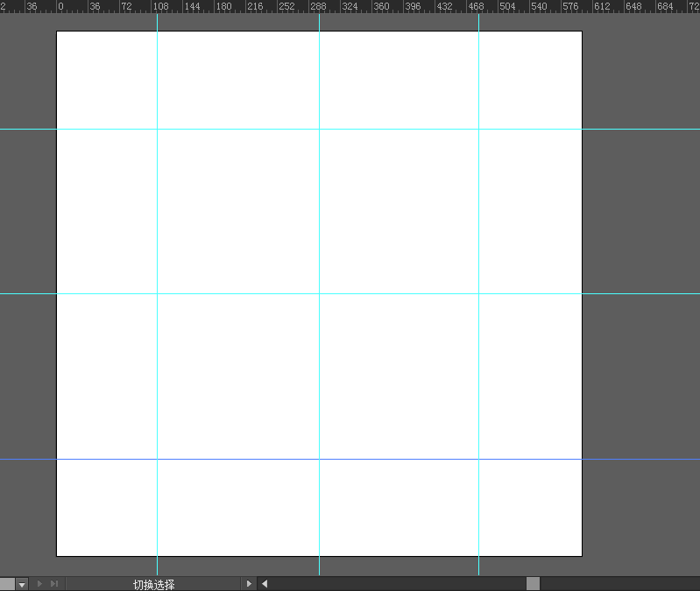The width and height of the screenshot is (700, 591).
Task: Select the topmost horizontal cyan guide
Action: click(x=350, y=130)
